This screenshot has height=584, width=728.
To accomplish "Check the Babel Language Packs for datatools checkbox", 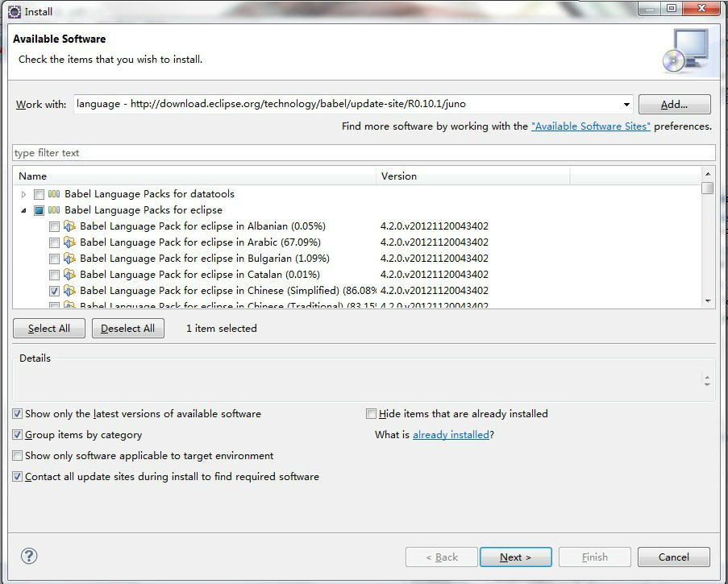I will 39,194.
